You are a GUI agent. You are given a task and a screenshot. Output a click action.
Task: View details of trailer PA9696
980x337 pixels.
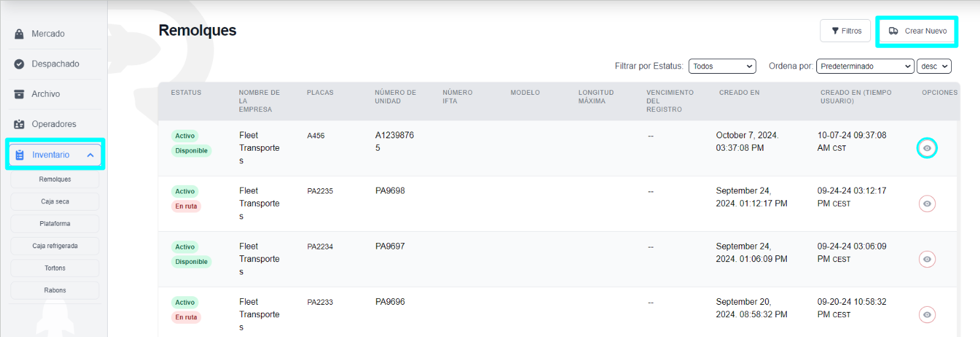[x=927, y=315]
